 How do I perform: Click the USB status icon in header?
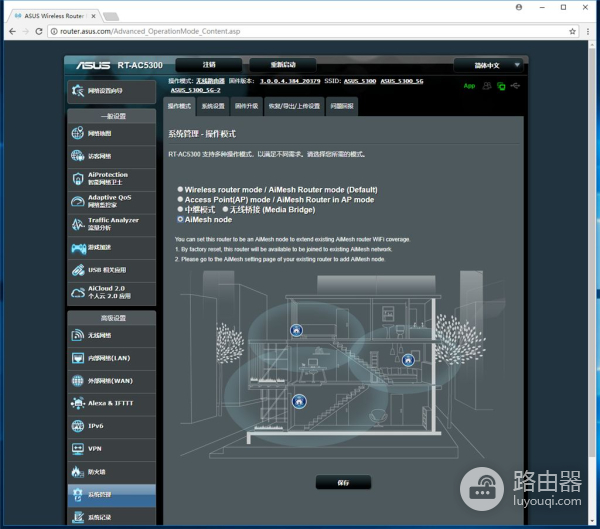pyautogui.click(x=515, y=86)
